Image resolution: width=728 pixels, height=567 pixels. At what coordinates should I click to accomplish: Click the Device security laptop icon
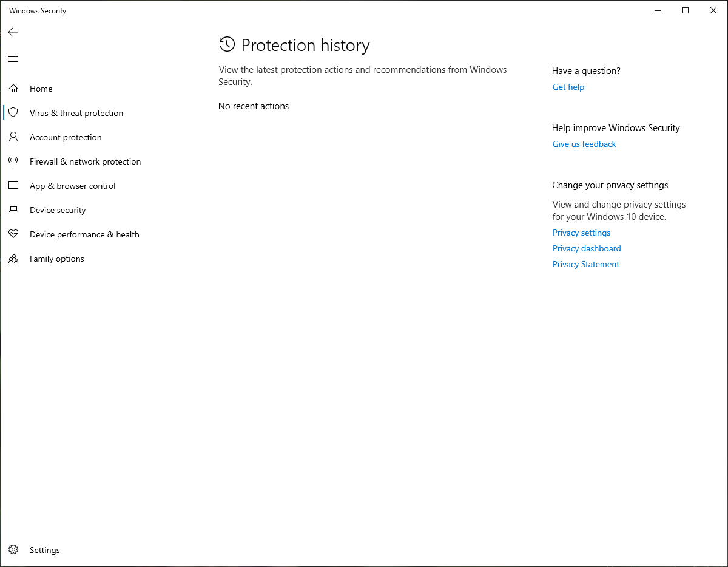coord(13,210)
